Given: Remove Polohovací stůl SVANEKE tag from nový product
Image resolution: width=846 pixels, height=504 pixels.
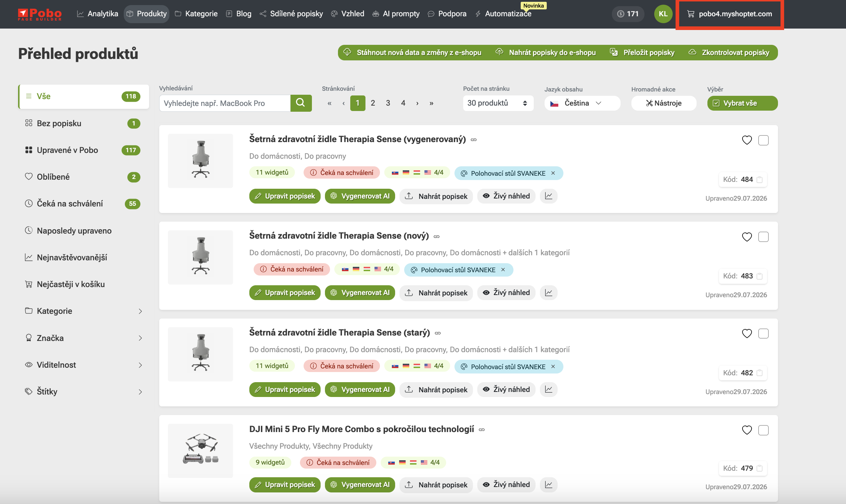Looking at the screenshot, I should point(503,270).
